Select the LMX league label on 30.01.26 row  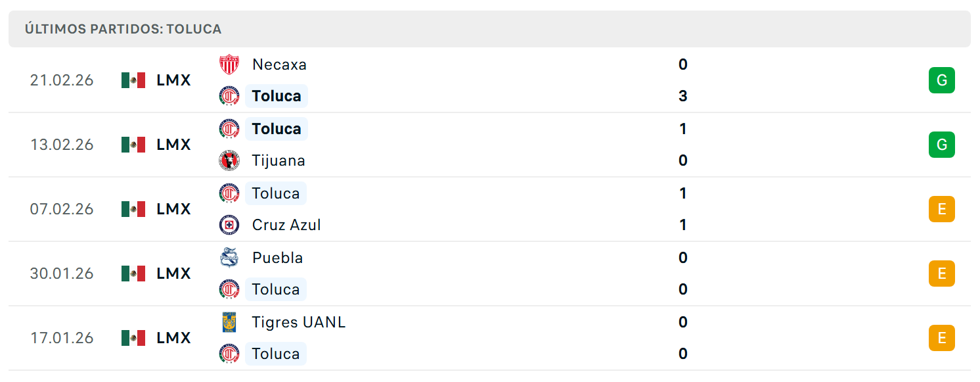173,274
